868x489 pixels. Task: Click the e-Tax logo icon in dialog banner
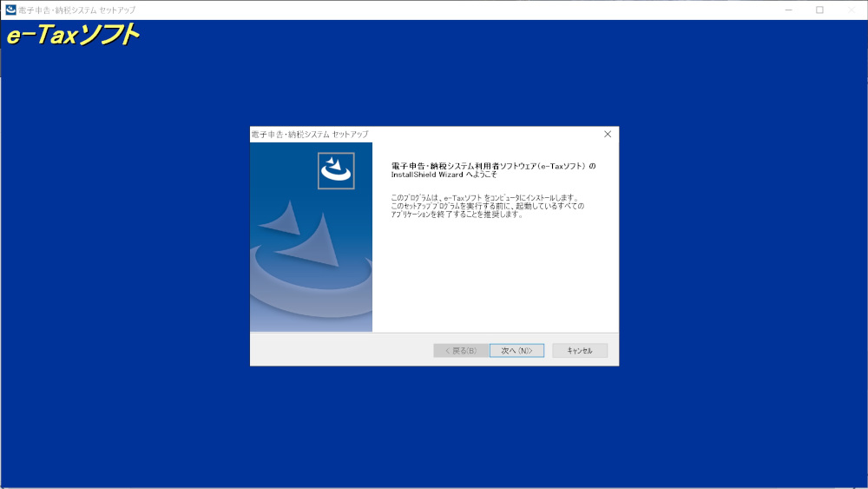point(336,170)
